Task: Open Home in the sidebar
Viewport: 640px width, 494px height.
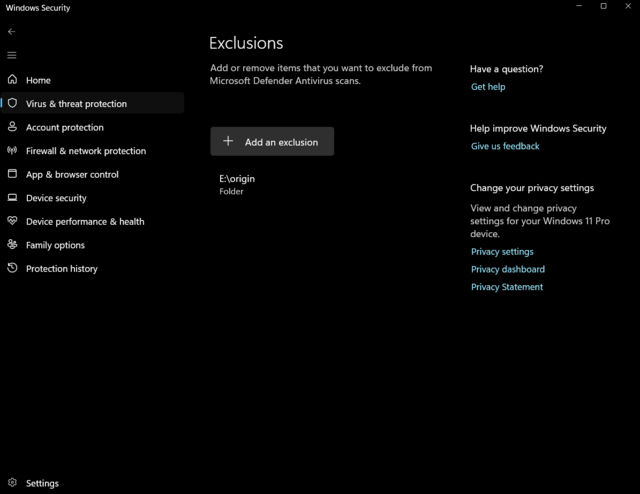Action: point(92,80)
